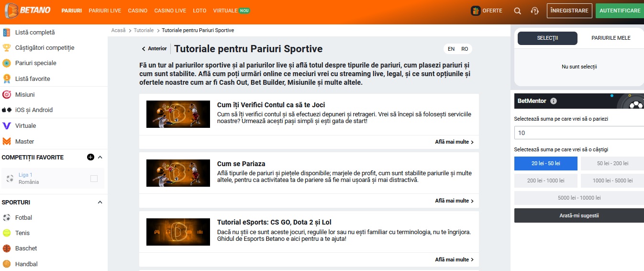
Task: Go to the Casino section
Action: tap(138, 11)
